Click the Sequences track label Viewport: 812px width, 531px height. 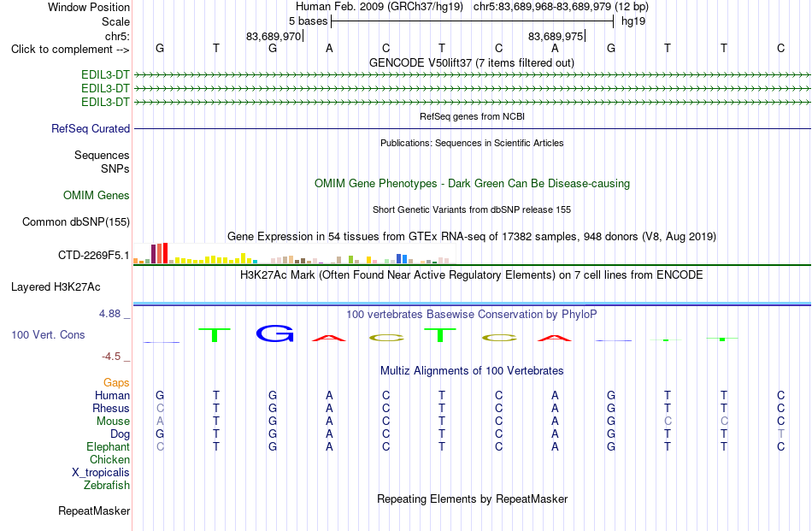(x=102, y=155)
